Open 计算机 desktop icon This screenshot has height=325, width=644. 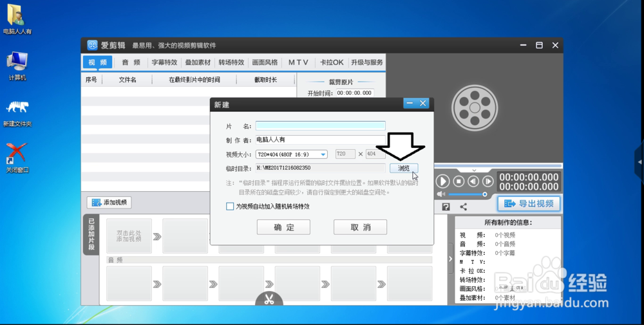coord(17,66)
